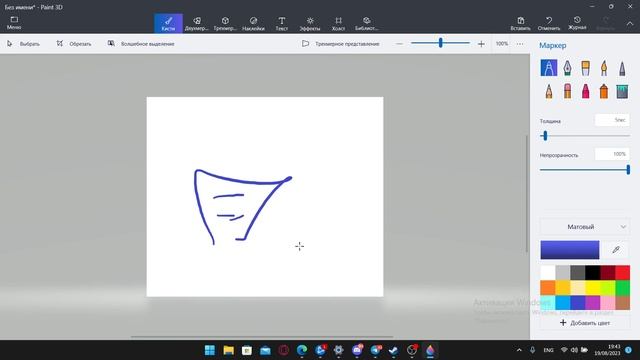Select the Marker brush
640x360 pixels.
(549, 68)
